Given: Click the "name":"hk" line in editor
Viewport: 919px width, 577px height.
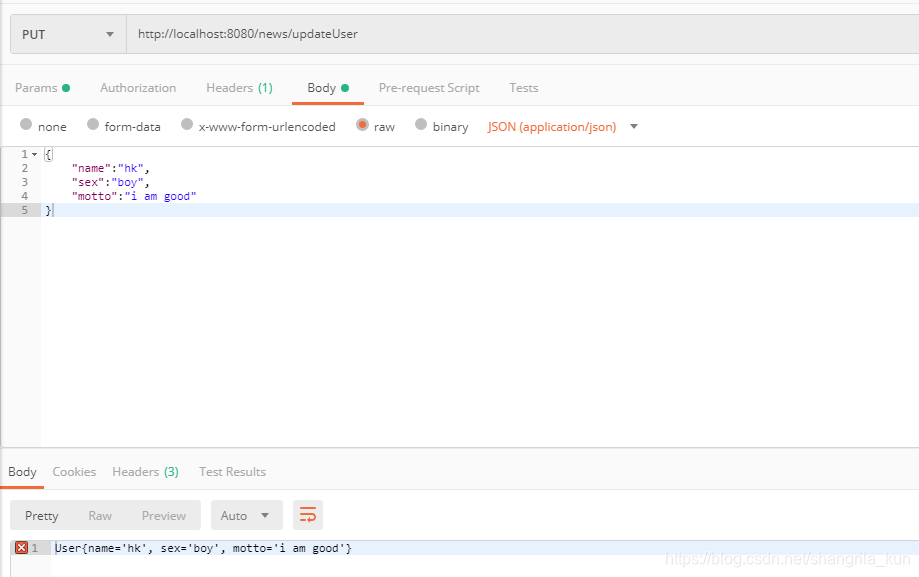Looking at the screenshot, I should click(x=110, y=168).
